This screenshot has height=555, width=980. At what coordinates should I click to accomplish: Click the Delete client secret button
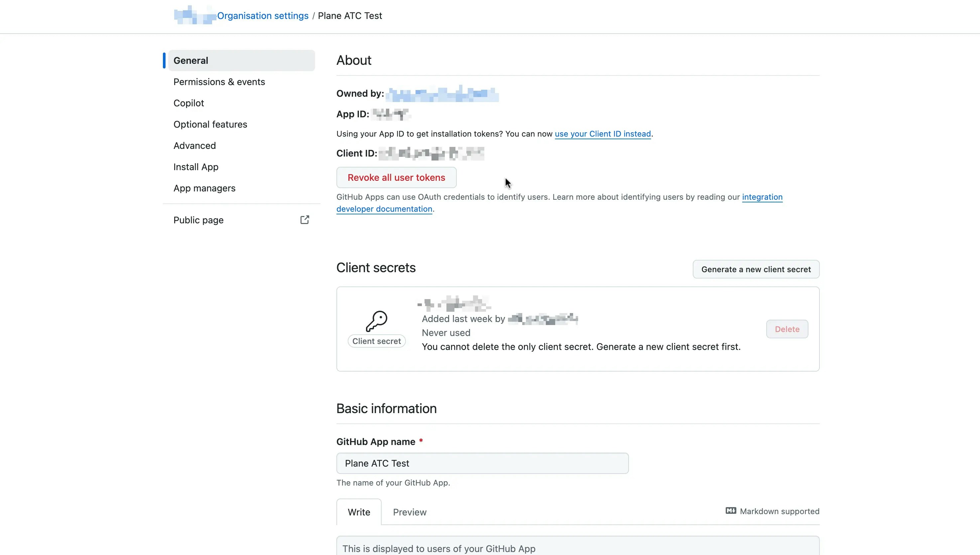787,329
